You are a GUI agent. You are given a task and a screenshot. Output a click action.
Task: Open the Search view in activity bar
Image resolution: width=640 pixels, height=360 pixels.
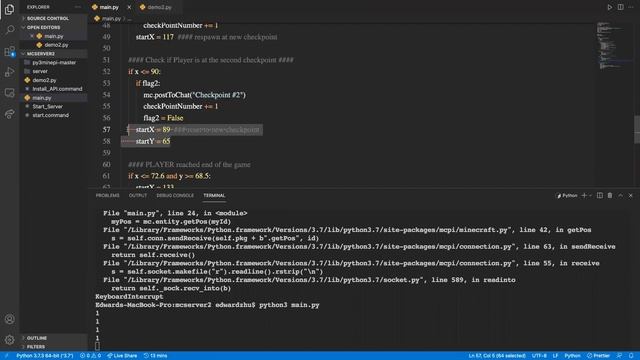pyautogui.click(x=9, y=30)
